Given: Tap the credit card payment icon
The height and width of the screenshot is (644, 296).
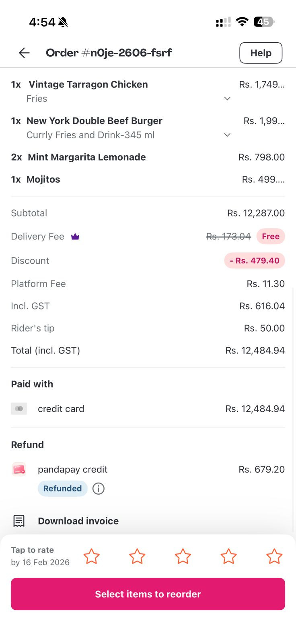Looking at the screenshot, I should [x=19, y=409].
